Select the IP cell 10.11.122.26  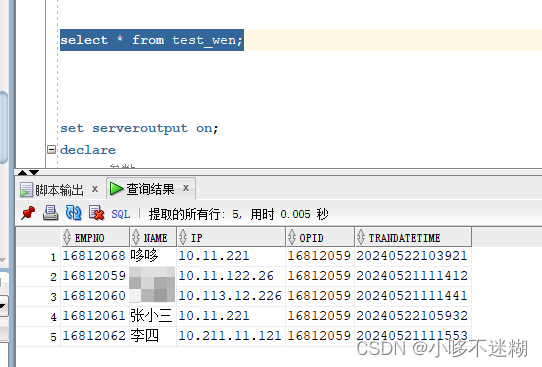(231, 276)
